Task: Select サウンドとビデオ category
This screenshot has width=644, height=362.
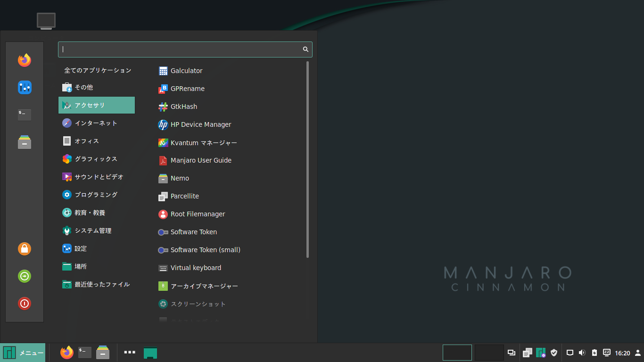Action: pos(97,177)
